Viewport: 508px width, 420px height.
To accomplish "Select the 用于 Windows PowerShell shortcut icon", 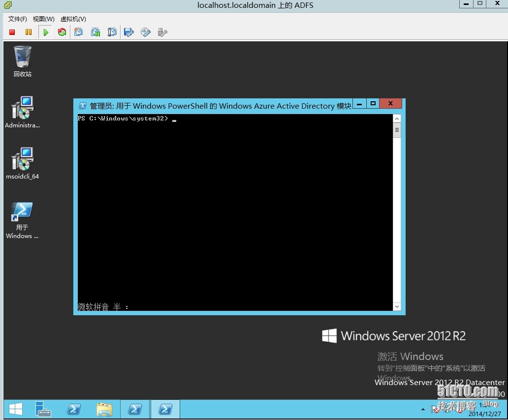I will 22,221.
